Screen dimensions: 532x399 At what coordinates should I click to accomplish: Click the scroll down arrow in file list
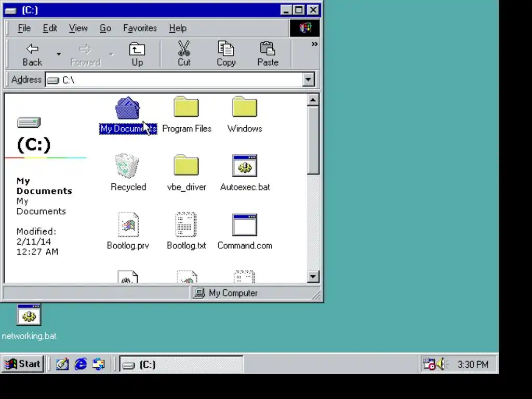pos(313,276)
